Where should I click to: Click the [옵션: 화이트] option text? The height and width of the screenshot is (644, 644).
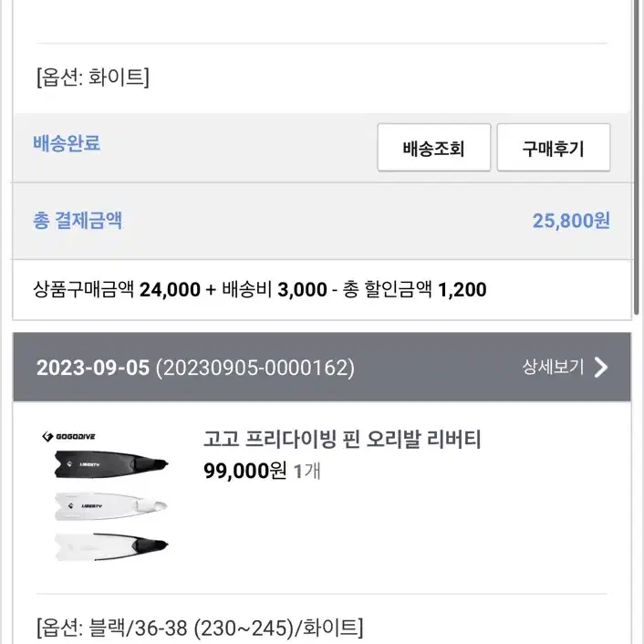(93, 77)
